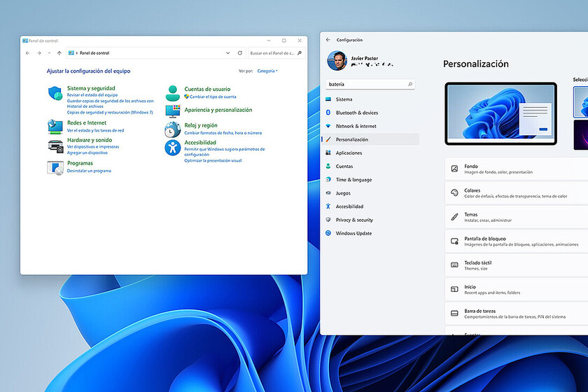Viewport: 588px width, 392px height.
Task: Open Privacy & security settings section
Action: [354, 220]
